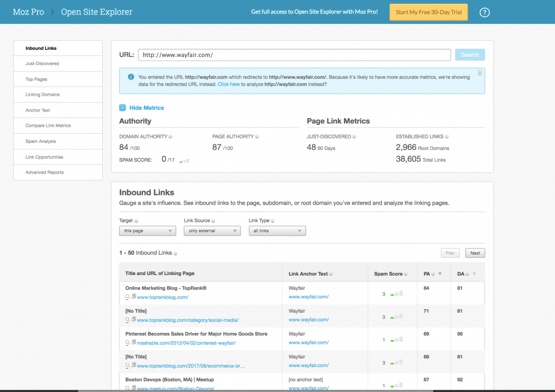The height and width of the screenshot is (392, 555).
Task: Open Top Pages in the sidebar
Action: click(58, 79)
